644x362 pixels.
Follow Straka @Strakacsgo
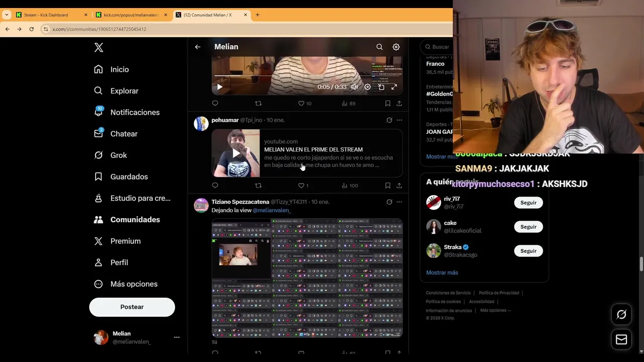[528, 251]
